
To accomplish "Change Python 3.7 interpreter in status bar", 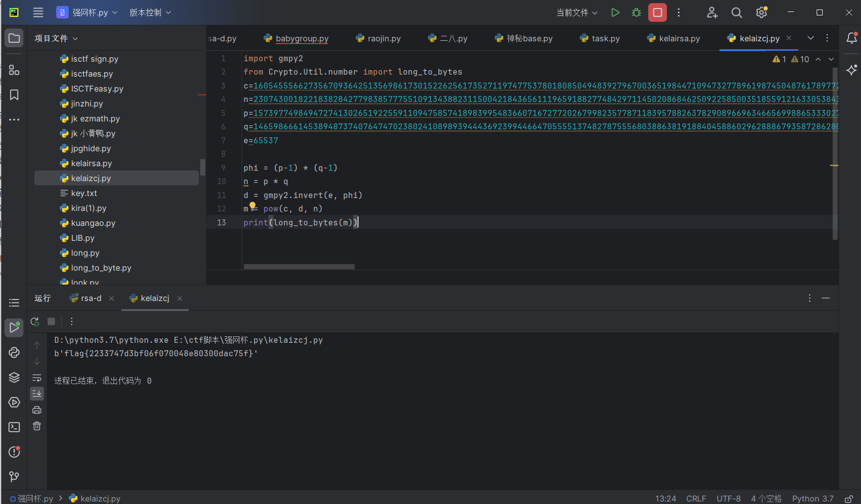I will (813, 499).
